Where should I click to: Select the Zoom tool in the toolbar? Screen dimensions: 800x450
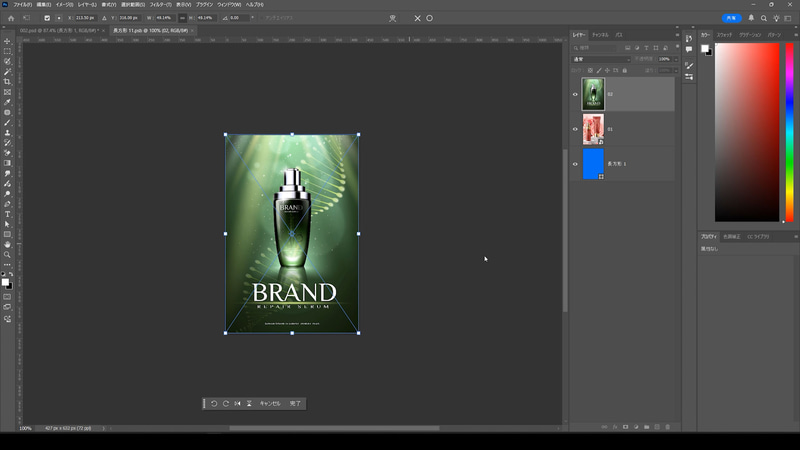(x=7, y=254)
